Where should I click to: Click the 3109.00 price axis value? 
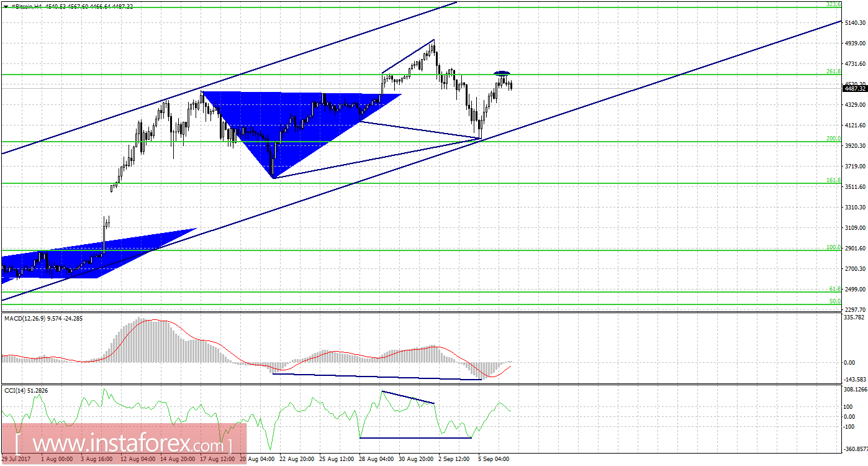pos(855,227)
